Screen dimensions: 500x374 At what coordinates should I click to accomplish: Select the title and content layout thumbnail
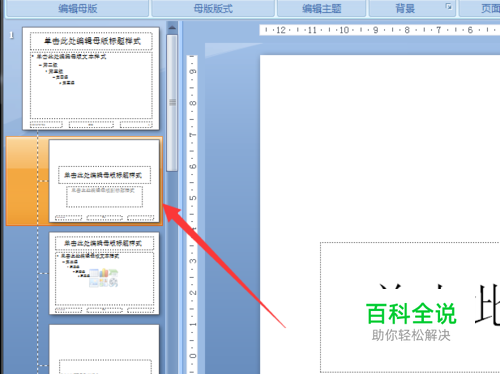point(104,273)
